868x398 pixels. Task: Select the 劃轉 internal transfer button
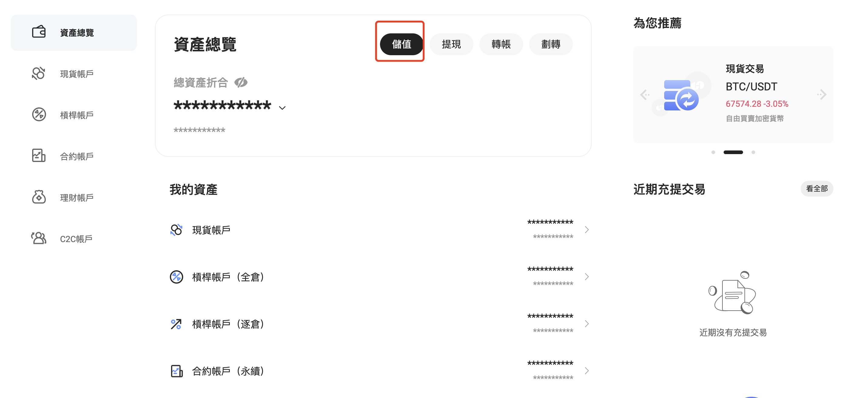click(551, 44)
